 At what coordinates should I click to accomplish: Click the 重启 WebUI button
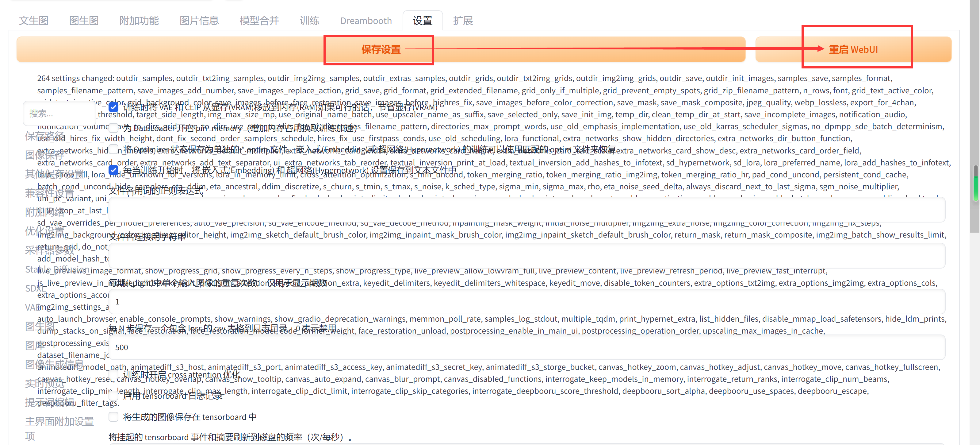(853, 49)
